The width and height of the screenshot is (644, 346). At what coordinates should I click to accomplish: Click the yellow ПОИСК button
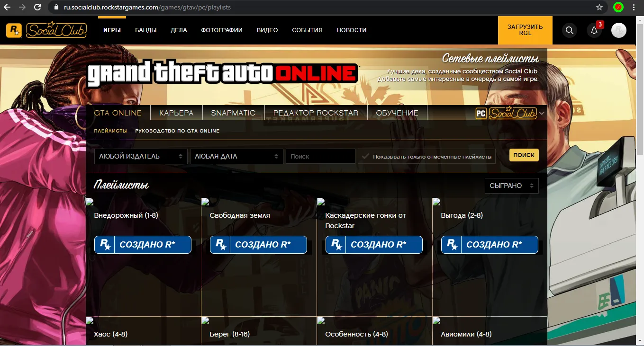524,155
